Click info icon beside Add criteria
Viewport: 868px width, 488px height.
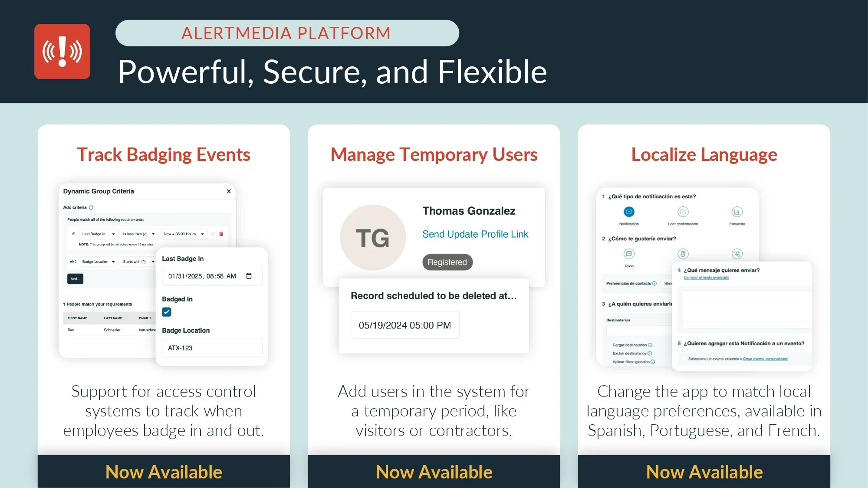tap(91, 208)
